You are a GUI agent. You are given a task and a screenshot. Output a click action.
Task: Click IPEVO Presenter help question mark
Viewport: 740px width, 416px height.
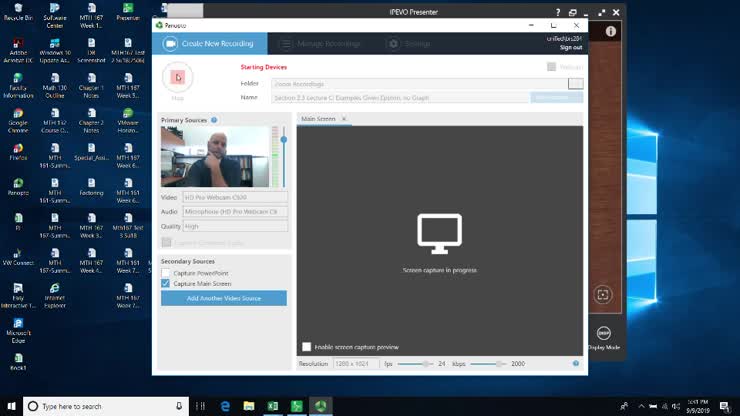pyautogui.click(x=558, y=12)
